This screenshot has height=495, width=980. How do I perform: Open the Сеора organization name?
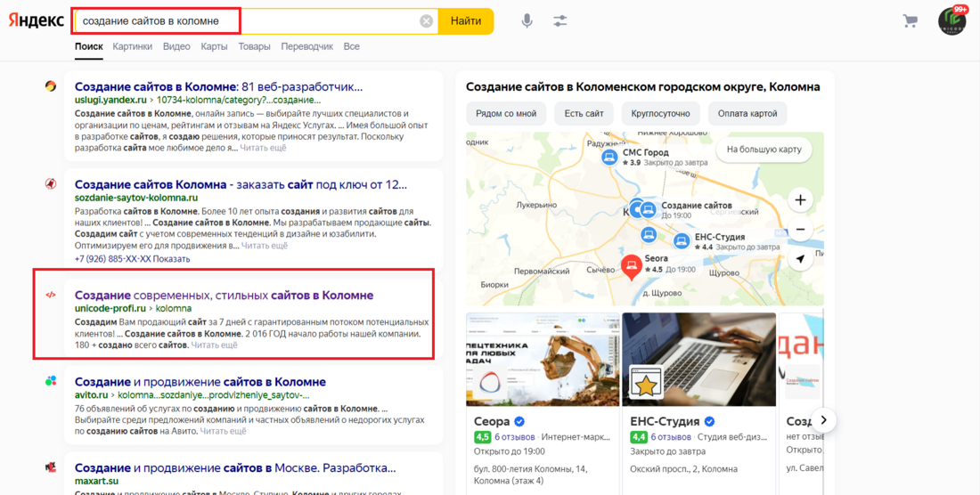pos(492,421)
